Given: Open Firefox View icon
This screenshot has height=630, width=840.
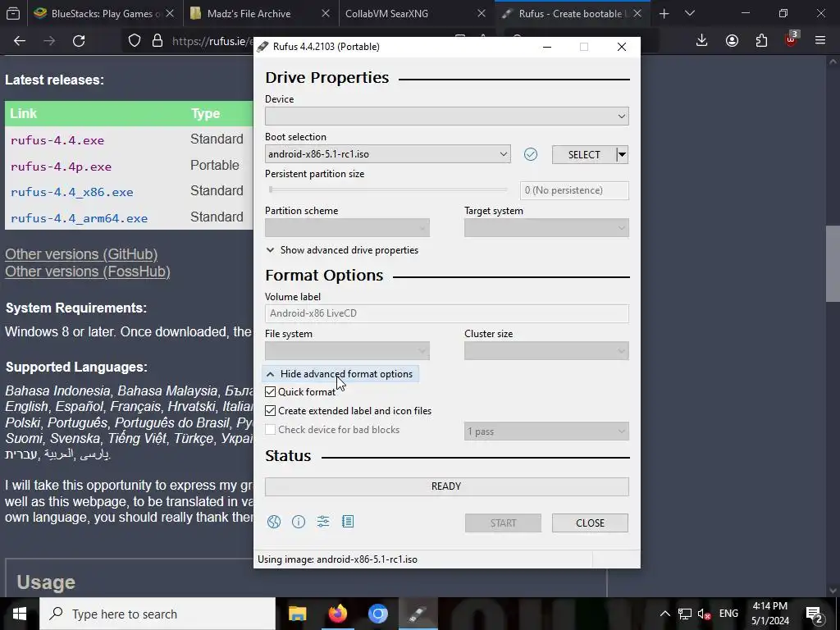Looking at the screenshot, I should pyautogui.click(x=13, y=14).
